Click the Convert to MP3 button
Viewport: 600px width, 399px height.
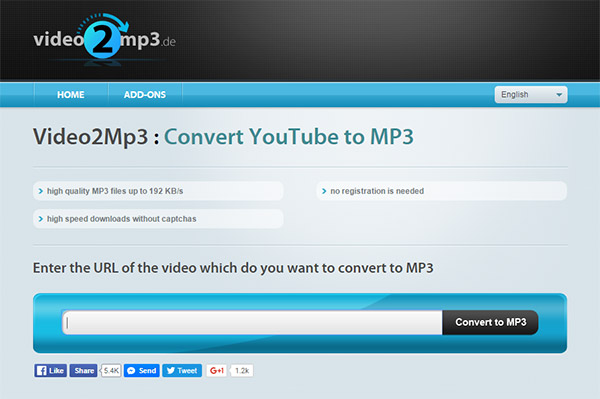click(491, 322)
